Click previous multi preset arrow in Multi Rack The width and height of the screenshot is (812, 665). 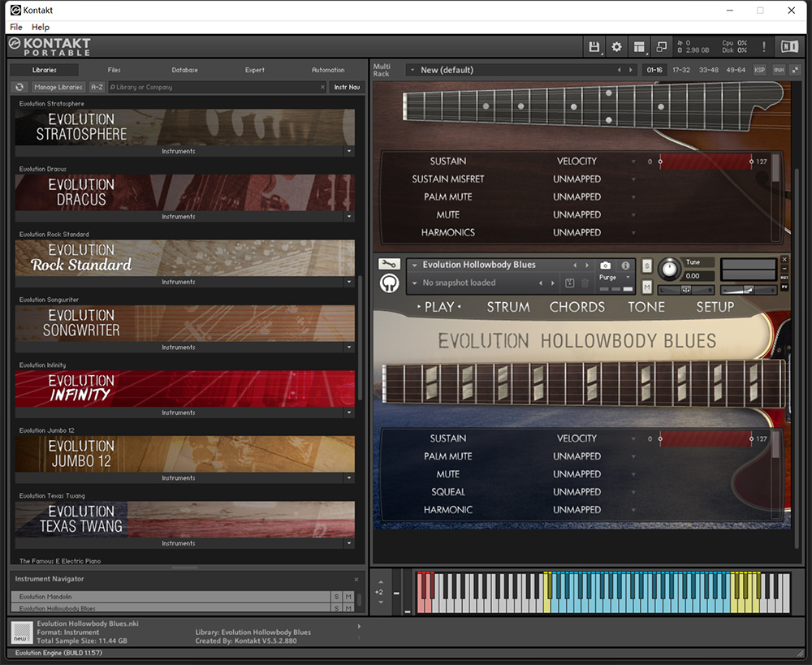pos(619,70)
